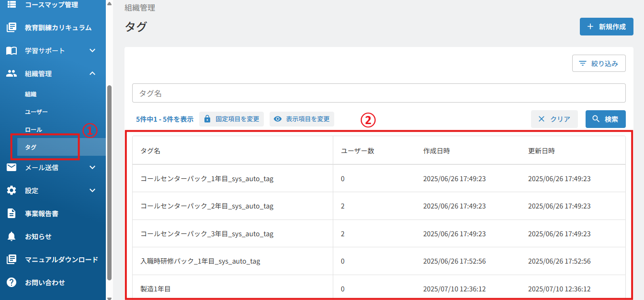The height and width of the screenshot is (300, 644).
Task: Click the sidebar vertical scrollbar
Action: tap(110, 182)
